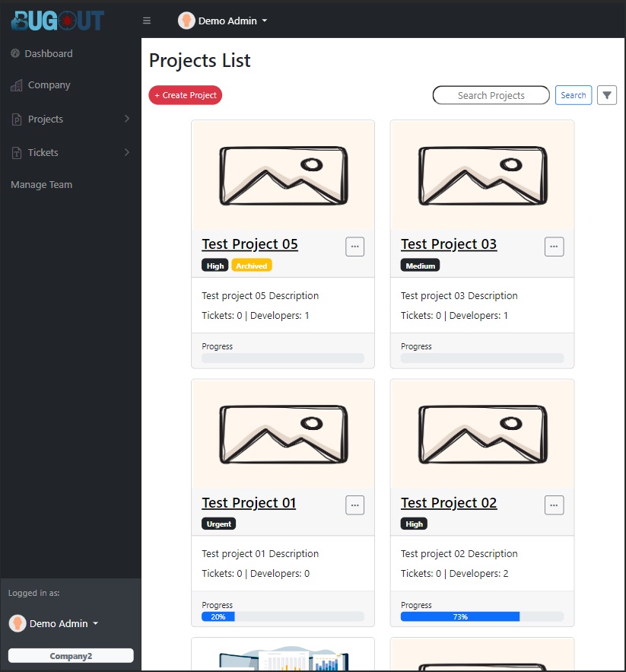
Task: Open Test Project 03 thumbnail image
Action: tap(482, 176)
